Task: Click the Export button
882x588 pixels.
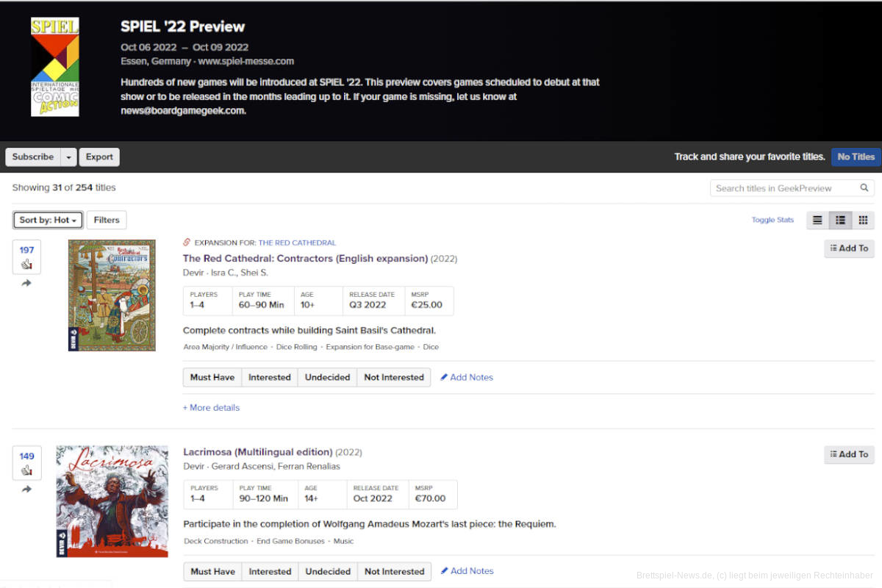Action: tap(99, 157)
